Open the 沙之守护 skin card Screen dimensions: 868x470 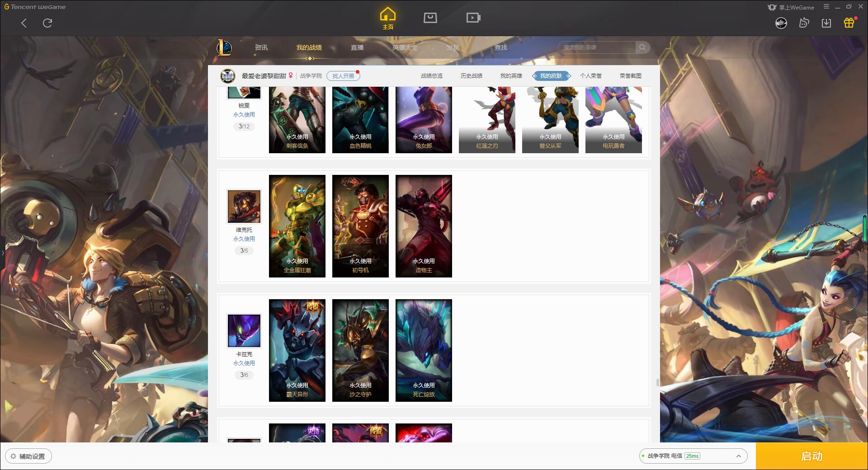click(x=360, y=350)
